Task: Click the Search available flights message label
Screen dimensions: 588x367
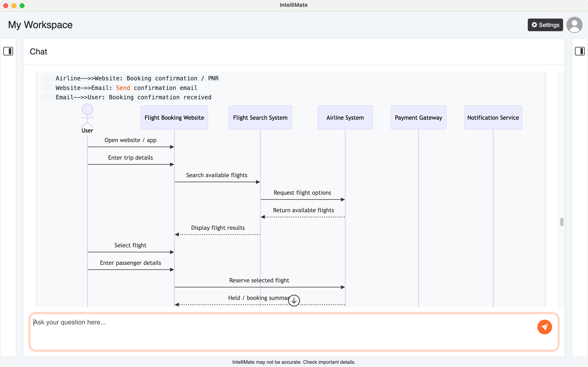Action: 217,175
